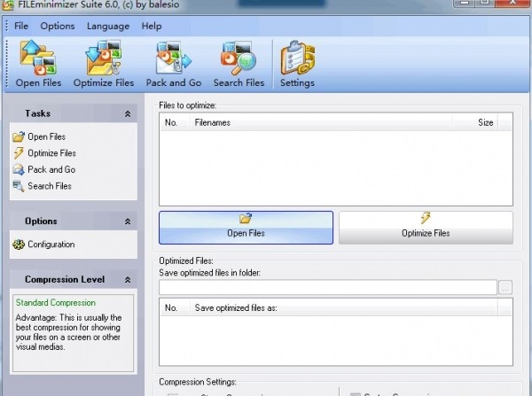Click the Optimize Files toolbar icon

click(x=104, y=64)
